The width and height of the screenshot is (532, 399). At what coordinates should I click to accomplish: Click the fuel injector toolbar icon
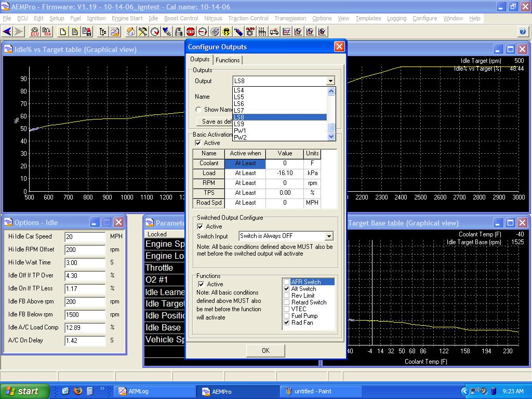[x=167, y=32]
